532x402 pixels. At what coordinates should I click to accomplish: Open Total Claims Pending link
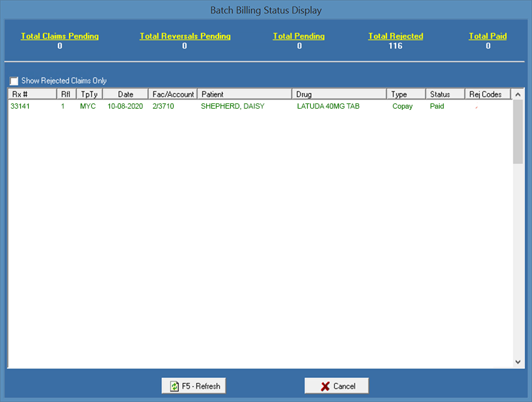pyautogui.click(x=60, y=36)
